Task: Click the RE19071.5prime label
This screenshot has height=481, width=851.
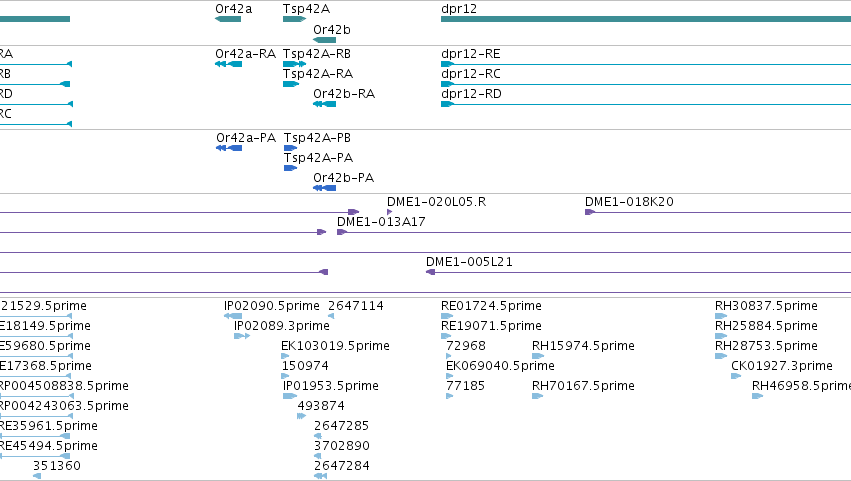Action: coord(491,326)
